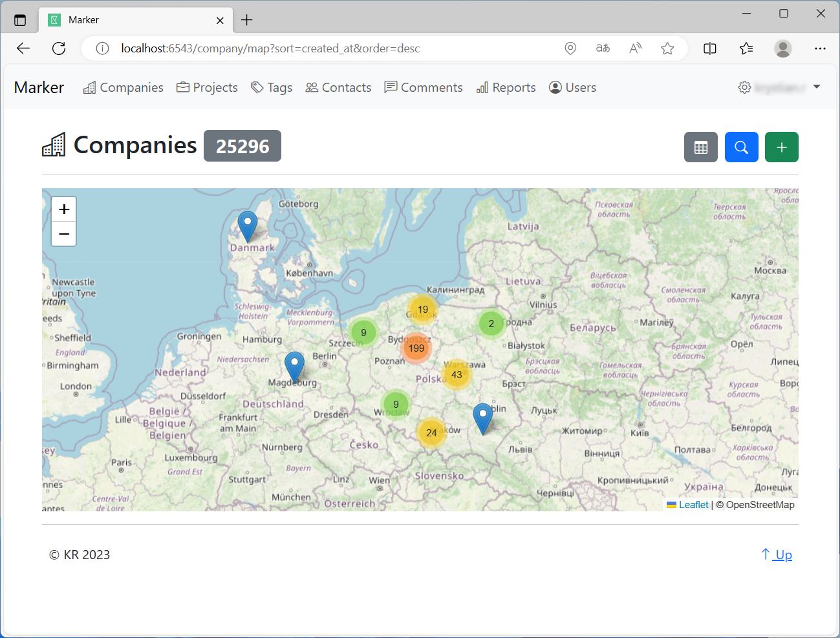Click the map pin near Lublin
This screenshot has height=638, width=840.
coord(482,418)
